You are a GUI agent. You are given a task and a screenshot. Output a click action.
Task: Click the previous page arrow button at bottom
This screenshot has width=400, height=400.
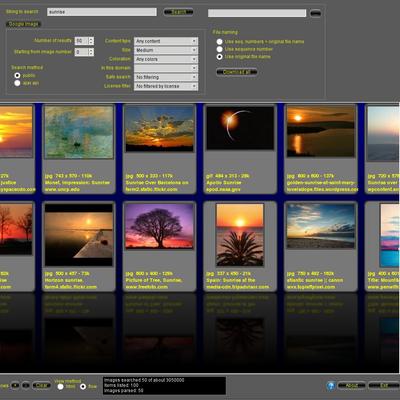[x=15, y=386]
